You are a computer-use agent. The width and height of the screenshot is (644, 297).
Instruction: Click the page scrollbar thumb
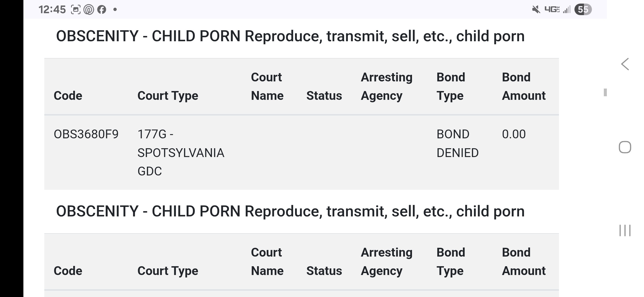click(605, 92)
